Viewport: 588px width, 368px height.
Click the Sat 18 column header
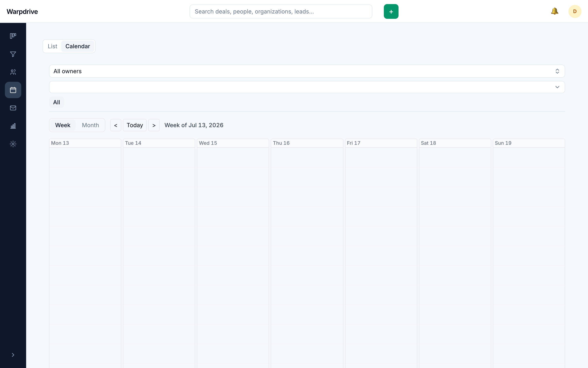455,143
